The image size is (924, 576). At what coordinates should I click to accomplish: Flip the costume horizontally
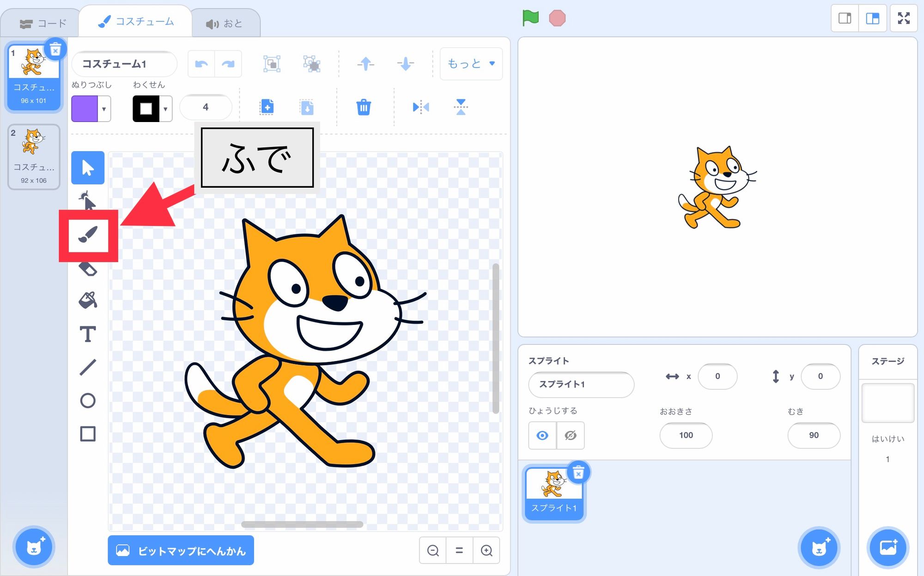[x=421, y=107]
